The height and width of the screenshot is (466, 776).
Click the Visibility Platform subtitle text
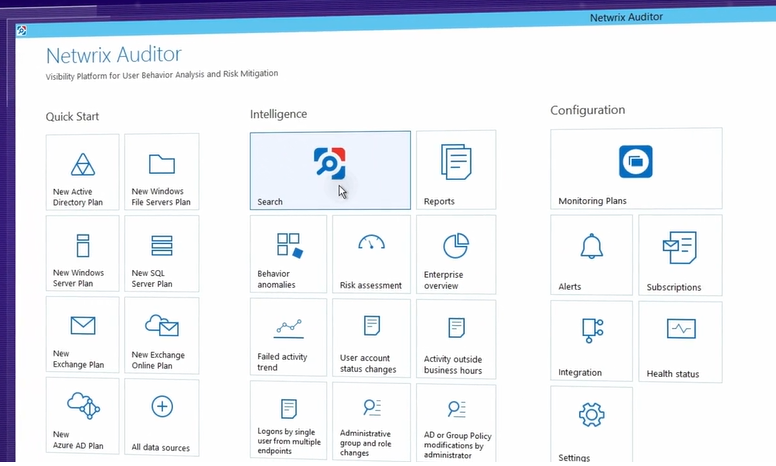point(162,75)
